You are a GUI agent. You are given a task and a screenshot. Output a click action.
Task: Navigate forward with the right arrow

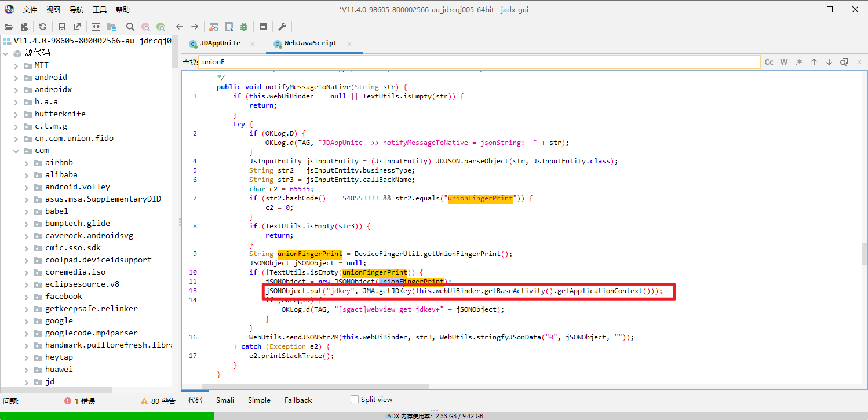click(195, 27)
